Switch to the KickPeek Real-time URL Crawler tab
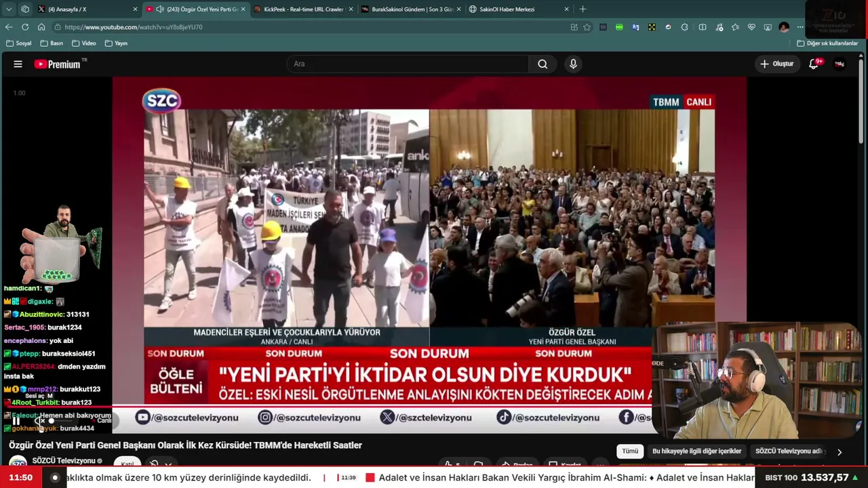The image size is (868, 488). click(x=304, y=9)
